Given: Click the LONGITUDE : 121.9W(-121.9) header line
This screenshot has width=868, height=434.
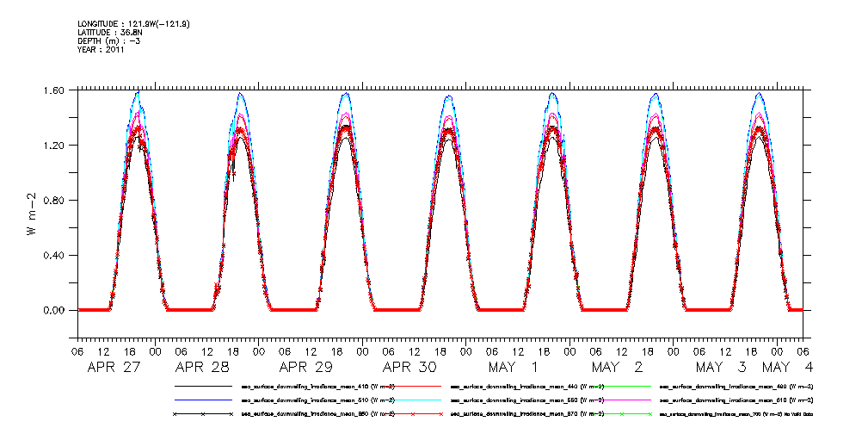Looking at the screenshot, I should coord(135,23).
